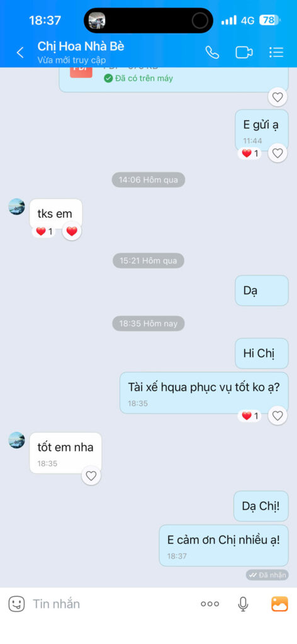The height and width of the screenshot is (644, 297).
Task: Open the sticker emoji picker
Action: (x=16, y=604)
